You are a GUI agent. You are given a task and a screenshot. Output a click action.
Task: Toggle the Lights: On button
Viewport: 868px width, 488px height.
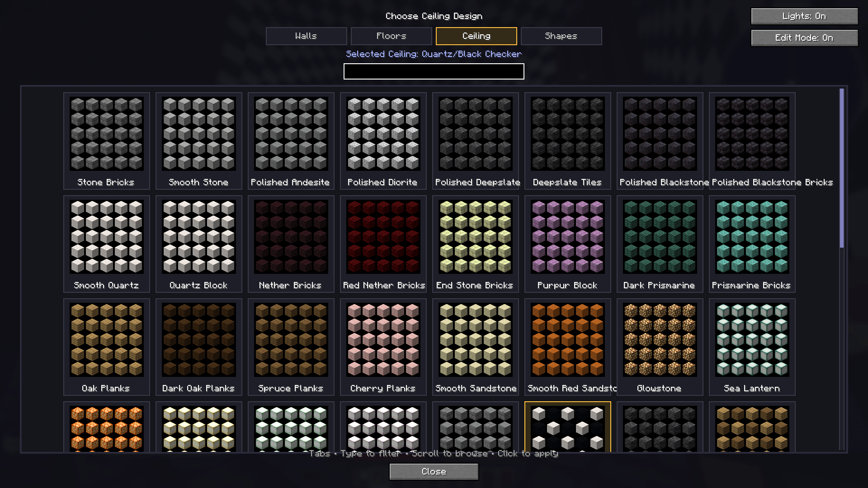(804, 16)
